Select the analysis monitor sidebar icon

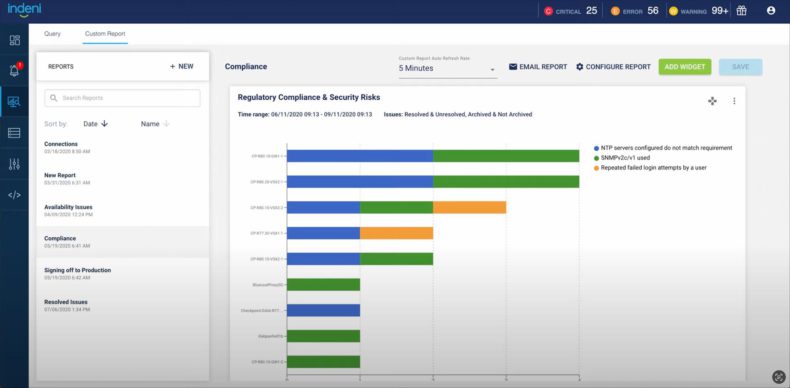(14, 102)
